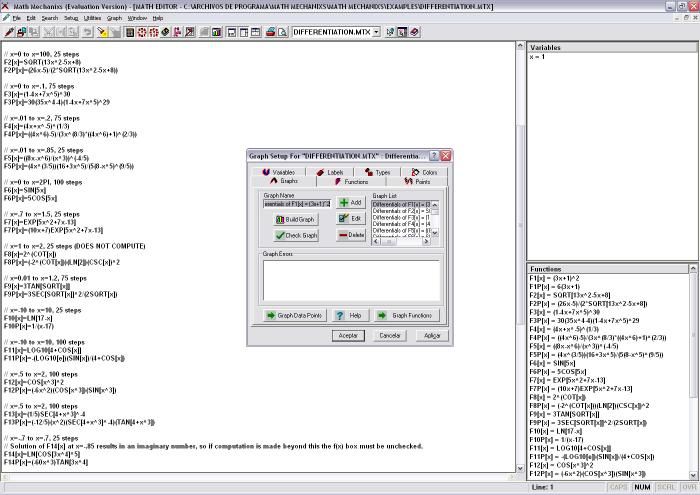Image resolution: width=700 pixels, height=495 pixels.
Task: Open the Edit menu
Action: (31, 18)
